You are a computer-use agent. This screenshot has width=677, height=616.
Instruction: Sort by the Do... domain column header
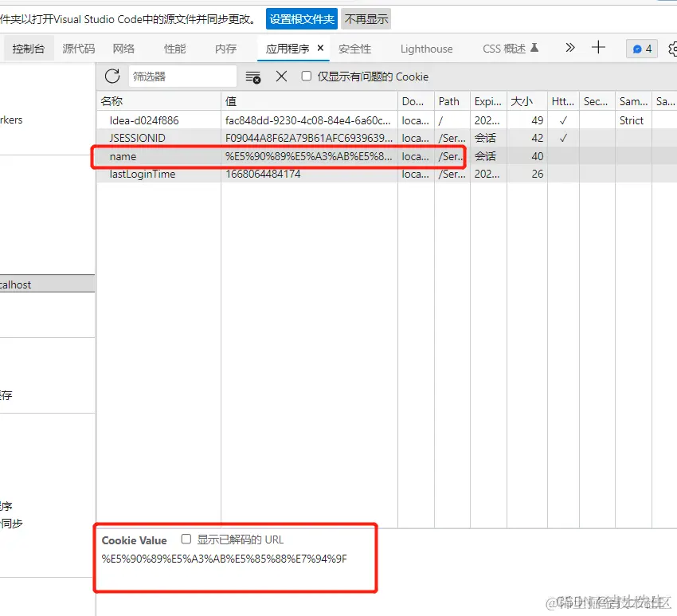416,101
